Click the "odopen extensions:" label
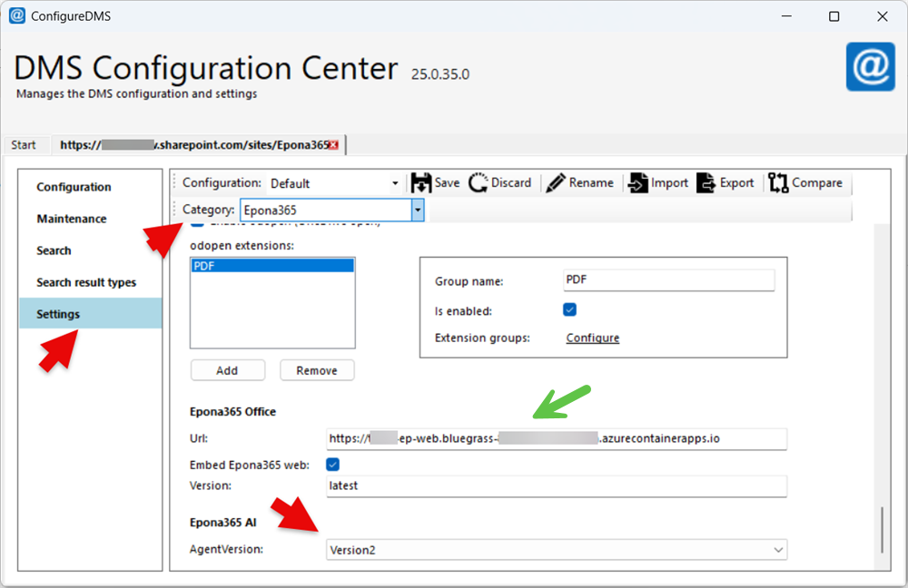The height and width of the screenshot is (588, 908). coord(242,245)
